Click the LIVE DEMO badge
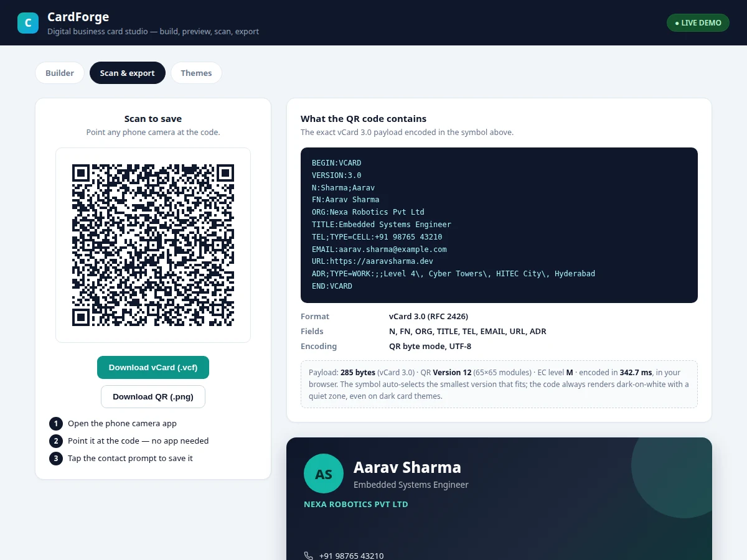 pos(698,23)
